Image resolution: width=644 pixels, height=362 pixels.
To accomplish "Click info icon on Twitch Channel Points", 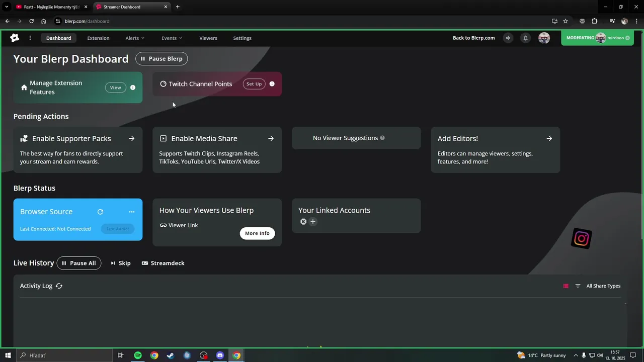I will (272, 84).
